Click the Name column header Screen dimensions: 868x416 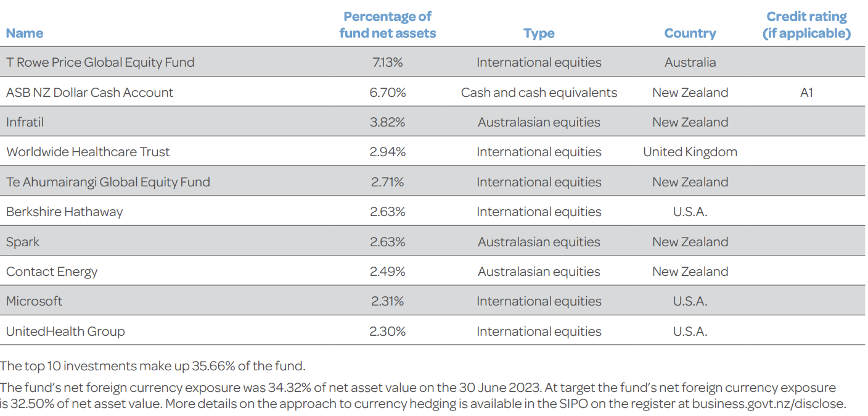25,33
